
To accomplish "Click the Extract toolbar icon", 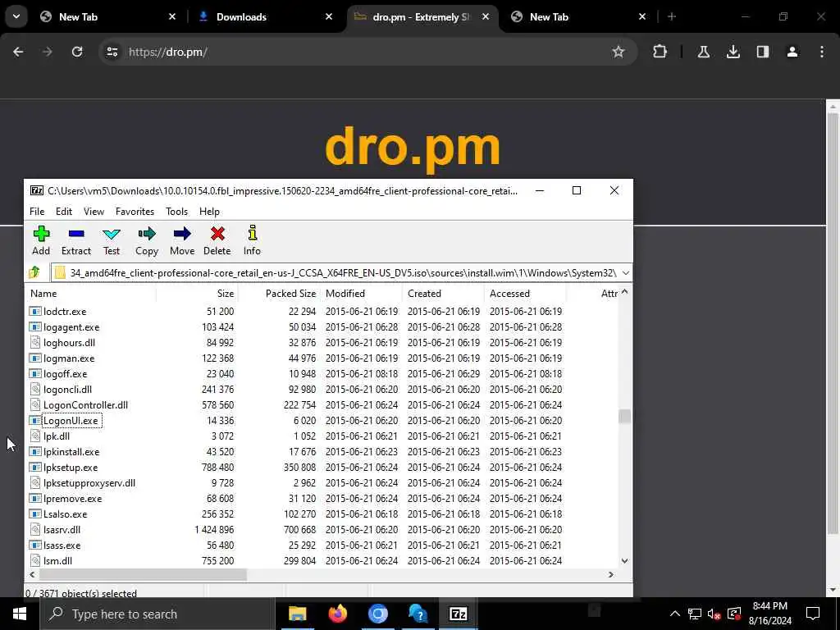I will click(x=76, y=240).
